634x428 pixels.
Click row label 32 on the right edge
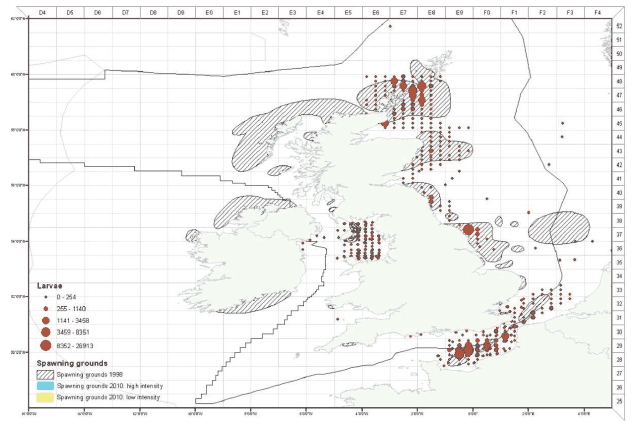tap(619, 304)
